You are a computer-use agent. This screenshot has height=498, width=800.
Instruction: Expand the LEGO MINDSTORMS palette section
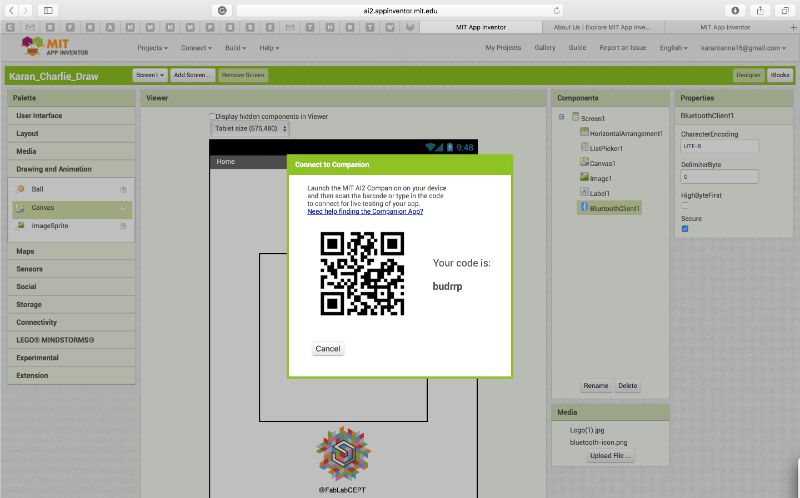point(71,340)
